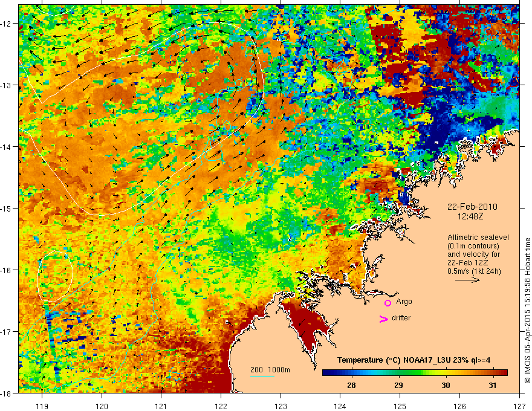The width and height of the screenshot is (532, 411).
Task: Click the cyan 200 1000m isobath line sample
Action: coord(262,376)
